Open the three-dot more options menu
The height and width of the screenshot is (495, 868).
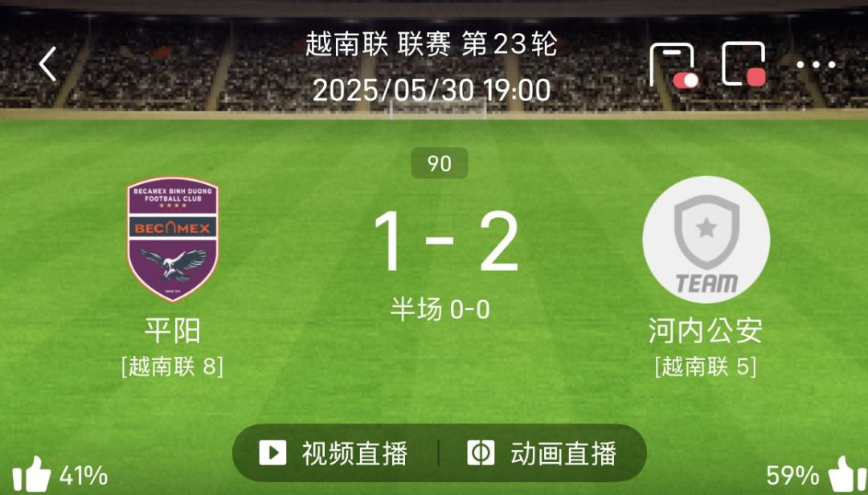point(816,65)
